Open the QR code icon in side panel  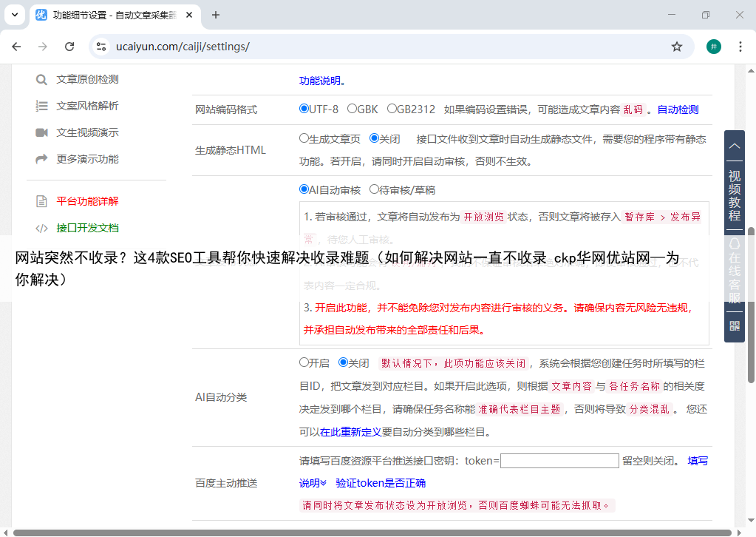click(735, 325)
